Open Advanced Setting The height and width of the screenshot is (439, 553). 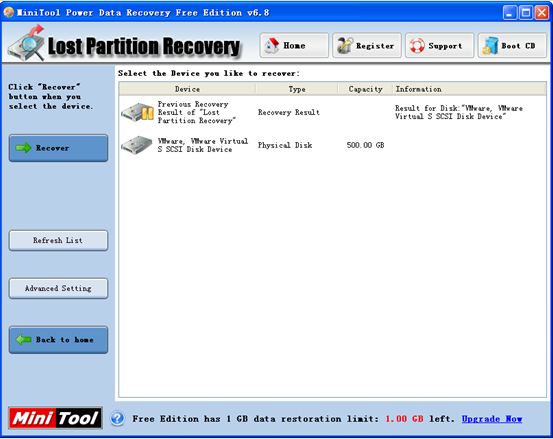(58, 288)
